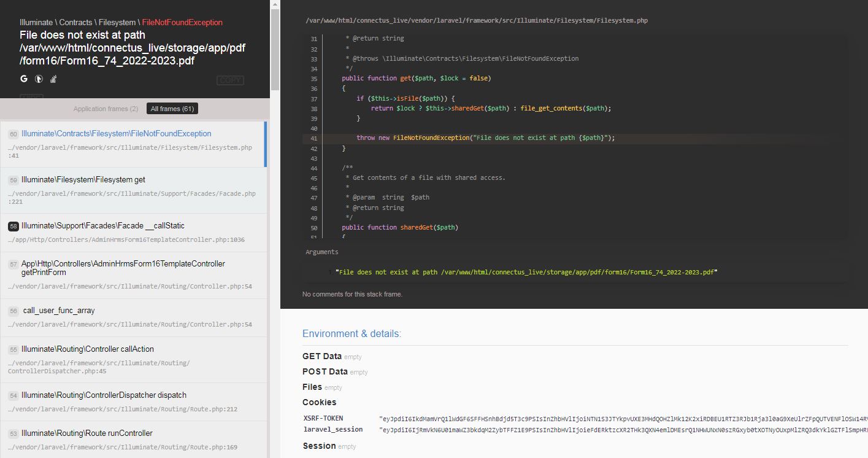Open frame 59 Filesystem get
Image resolution: width=868 pixels, height=458 pixels.
133,190
